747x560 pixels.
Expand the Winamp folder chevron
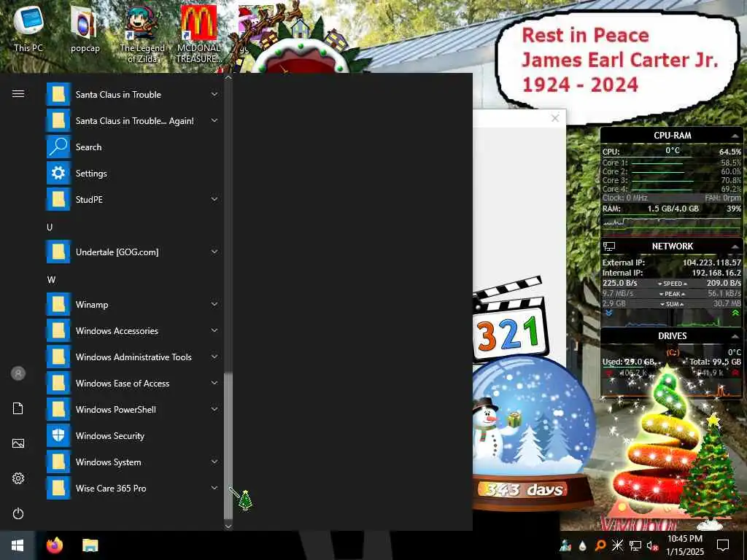[x=214, y=304]
